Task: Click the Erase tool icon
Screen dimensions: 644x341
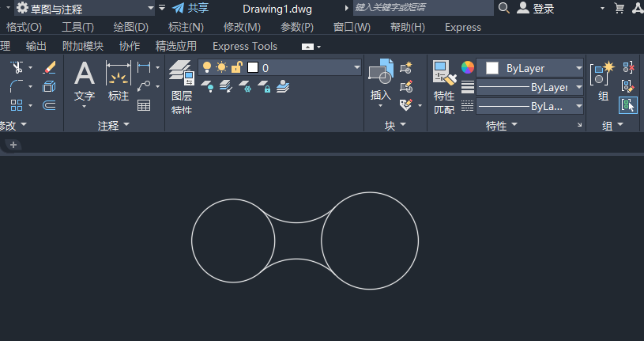Action: pos(49,68)
